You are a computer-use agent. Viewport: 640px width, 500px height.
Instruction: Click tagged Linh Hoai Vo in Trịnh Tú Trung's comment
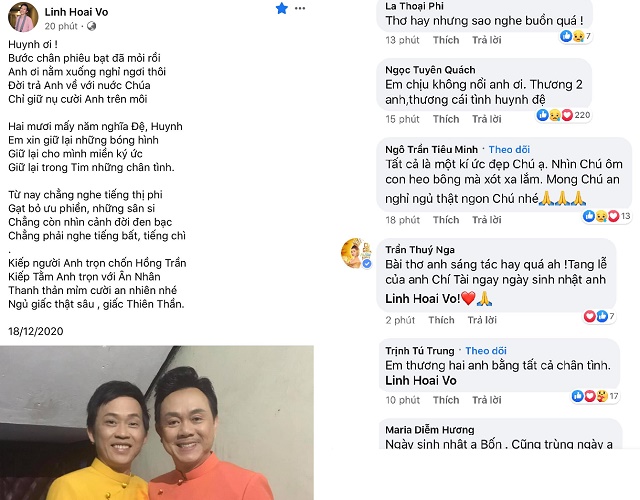421,381
